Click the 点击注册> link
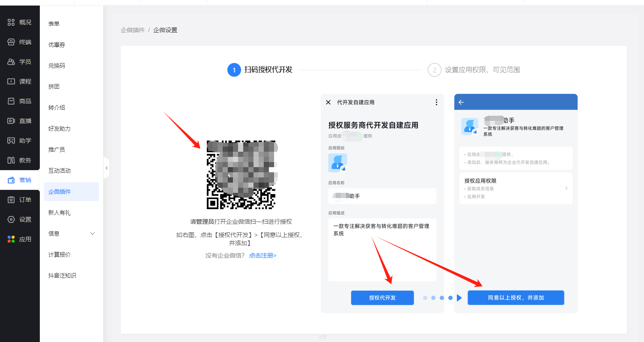 [x=263, y=255]
